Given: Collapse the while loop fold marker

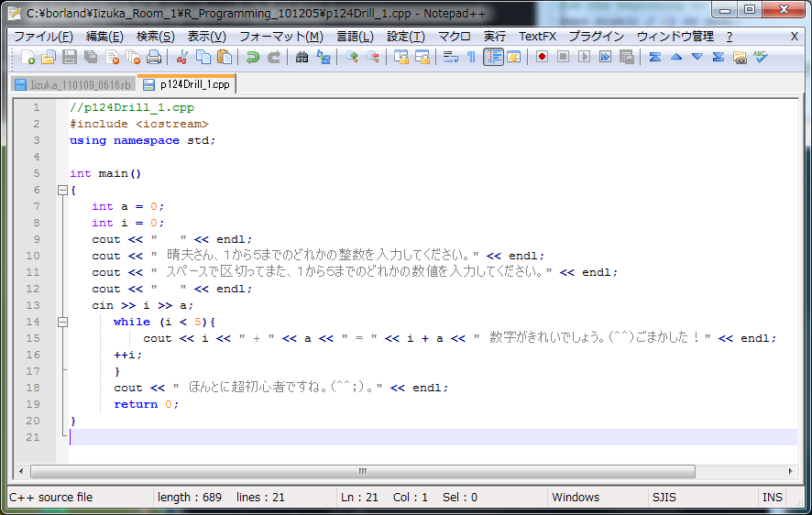Looking at the screenshot, I should click(x=62, y=322).
